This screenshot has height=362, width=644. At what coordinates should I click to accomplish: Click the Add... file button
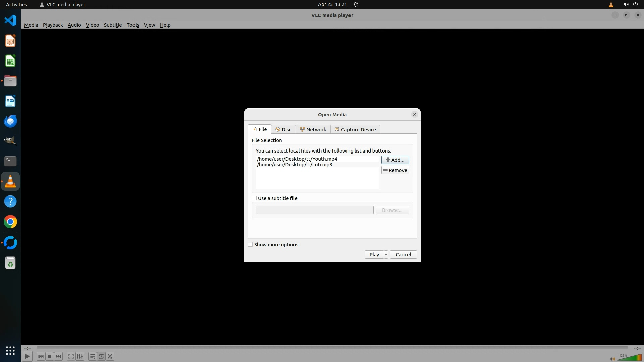coord(395,160)
